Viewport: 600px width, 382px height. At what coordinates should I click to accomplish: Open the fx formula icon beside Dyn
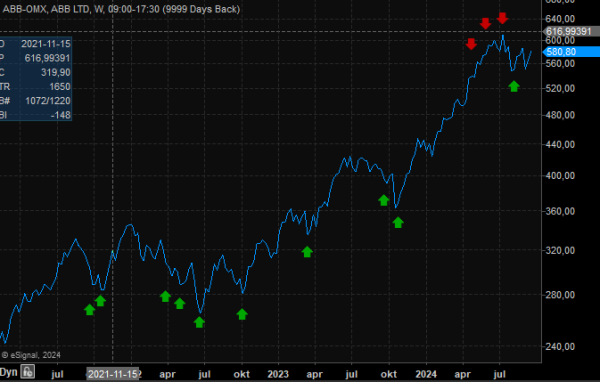click(28, 372)
